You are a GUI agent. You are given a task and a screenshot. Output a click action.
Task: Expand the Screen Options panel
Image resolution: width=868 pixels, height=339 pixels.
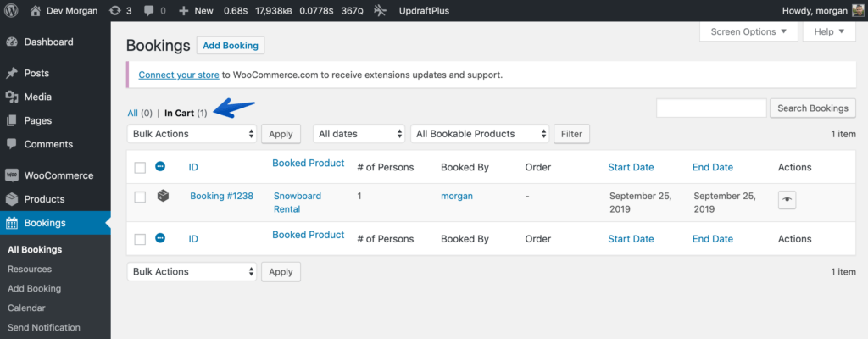pos(749,31)
